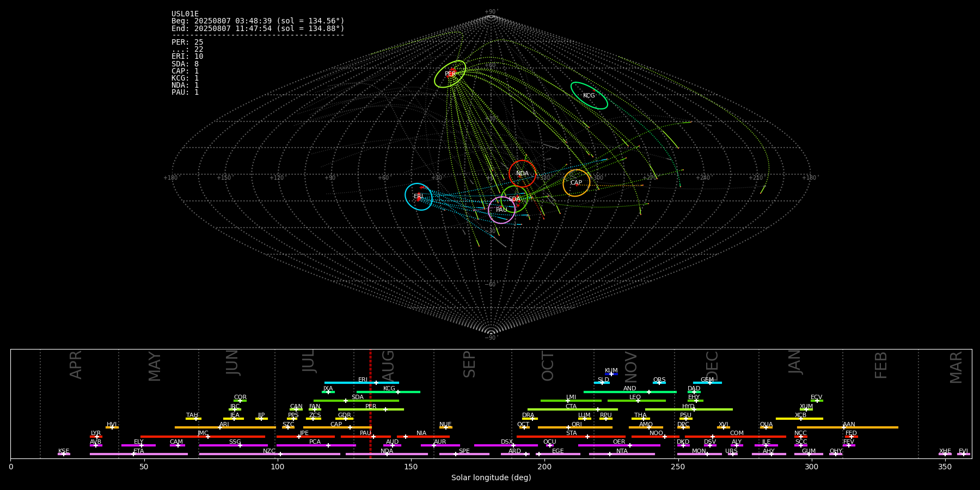Click the station name USL01E

(185, 14)
